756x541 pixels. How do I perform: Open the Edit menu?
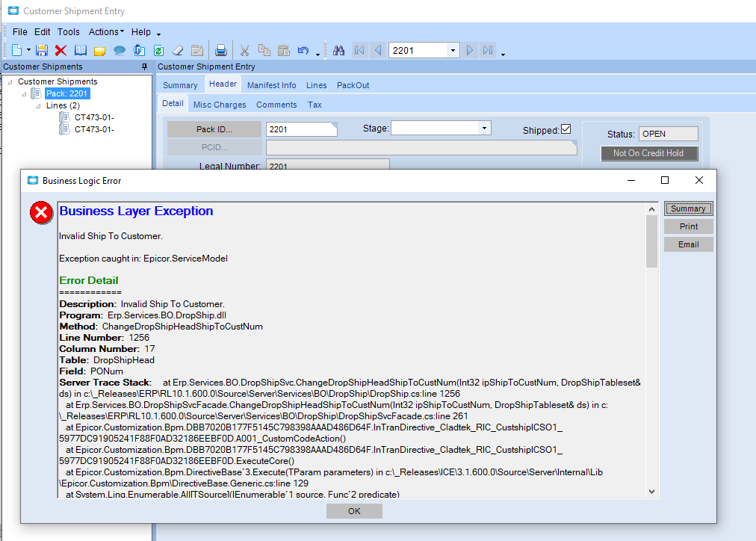click(x=43, y=32)
